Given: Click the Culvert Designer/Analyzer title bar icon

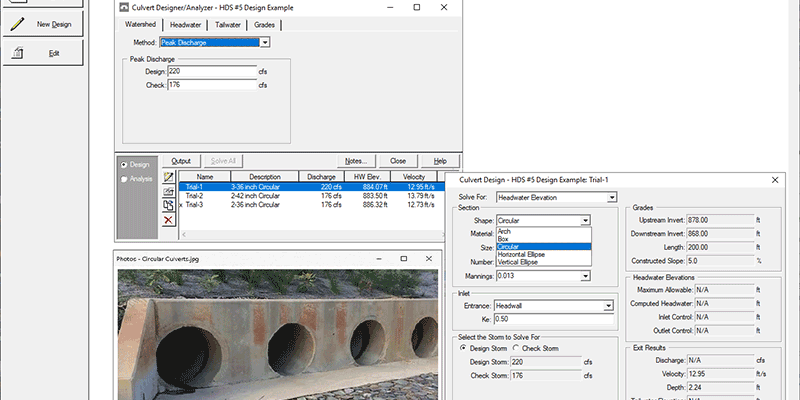Looking at the screenshot, I should click(x=124, y=6).
